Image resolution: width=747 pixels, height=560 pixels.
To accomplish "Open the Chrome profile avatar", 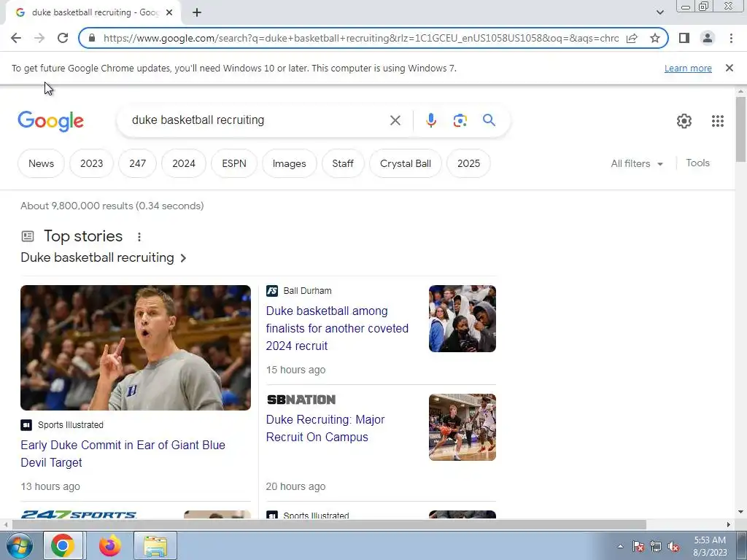I will (708, 38).
